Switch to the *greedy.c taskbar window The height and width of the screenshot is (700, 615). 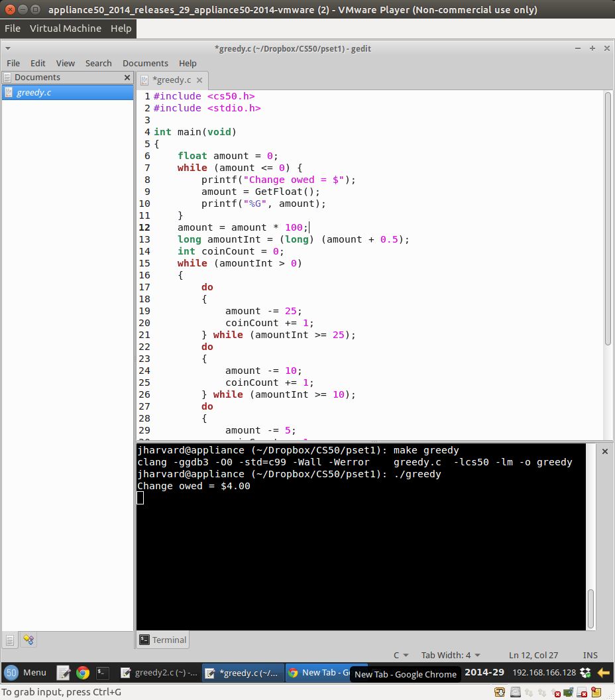[243, 672]
